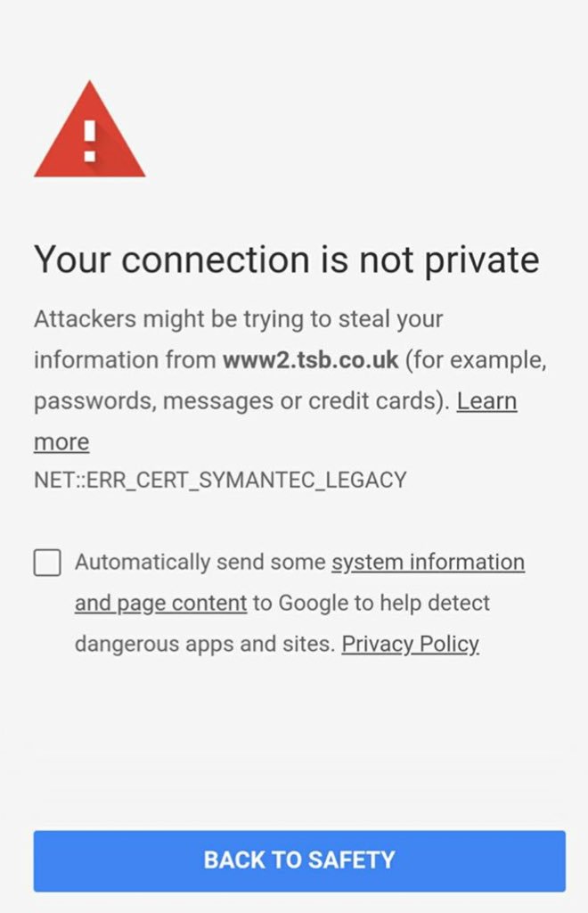Select the bold www2.tsb.co.uk domain text
588x913 pixels.
click(x=311, y=360)
